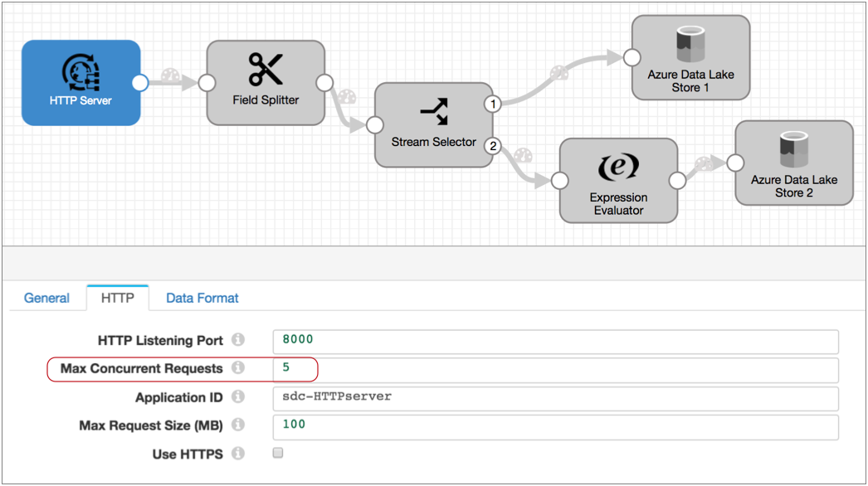Select Azure Data Lake Store 2 destination
The image size is (868, 486).
tap(794, 163)
